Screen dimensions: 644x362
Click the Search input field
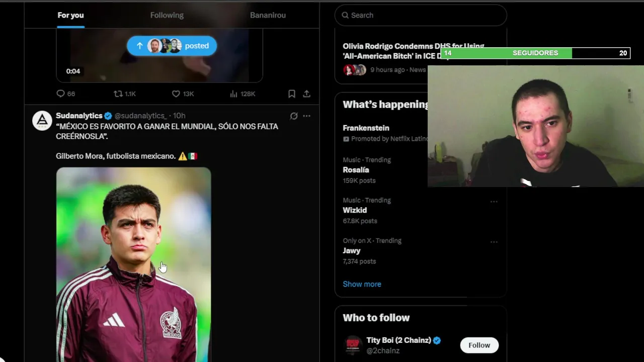click(x=421, y=15)
